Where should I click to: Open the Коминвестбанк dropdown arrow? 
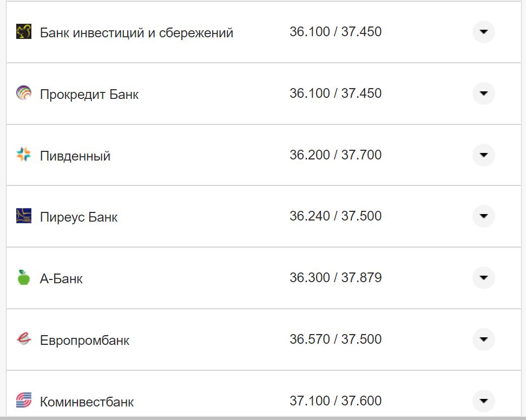pyautogui.click(x=483, y=401)
